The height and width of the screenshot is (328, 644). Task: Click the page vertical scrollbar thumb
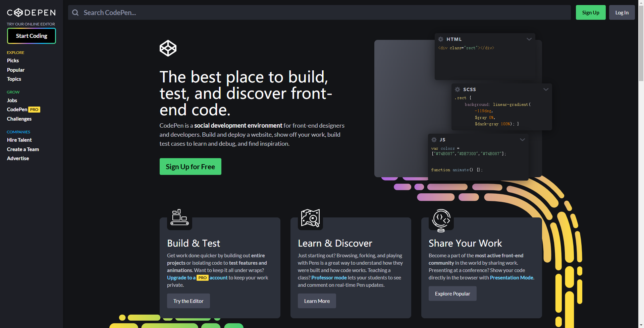coord(641,44)
